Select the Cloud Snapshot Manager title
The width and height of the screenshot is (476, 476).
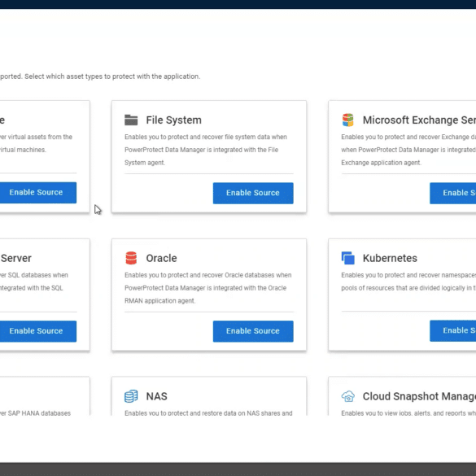419,396
